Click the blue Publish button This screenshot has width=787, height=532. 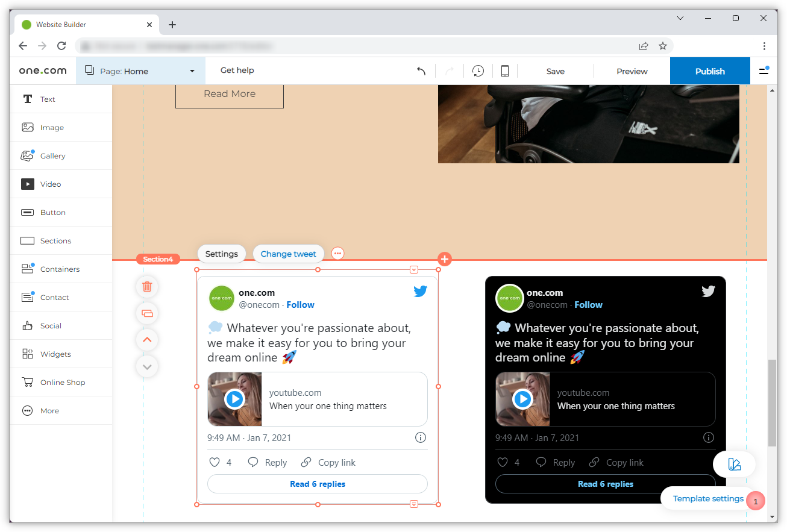tap(710, 71)
